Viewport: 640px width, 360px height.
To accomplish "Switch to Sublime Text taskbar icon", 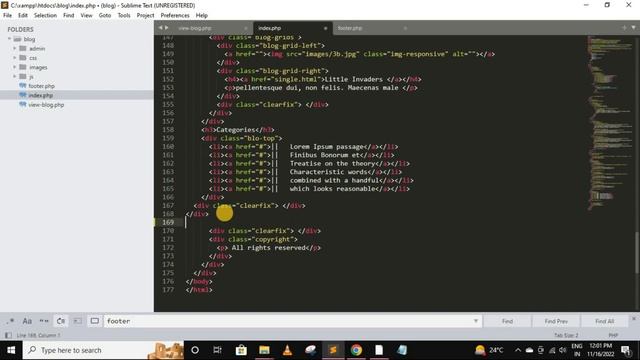I will point(333,350).
